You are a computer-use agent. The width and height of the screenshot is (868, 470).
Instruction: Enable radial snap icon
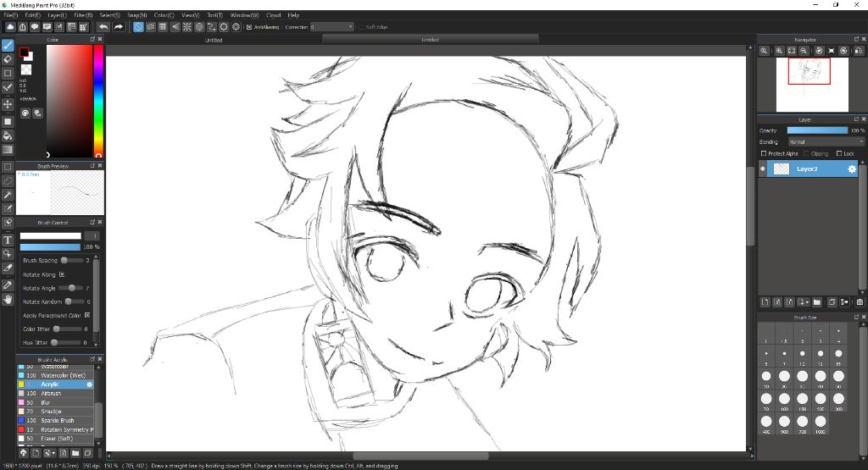(x=187, y=26)
